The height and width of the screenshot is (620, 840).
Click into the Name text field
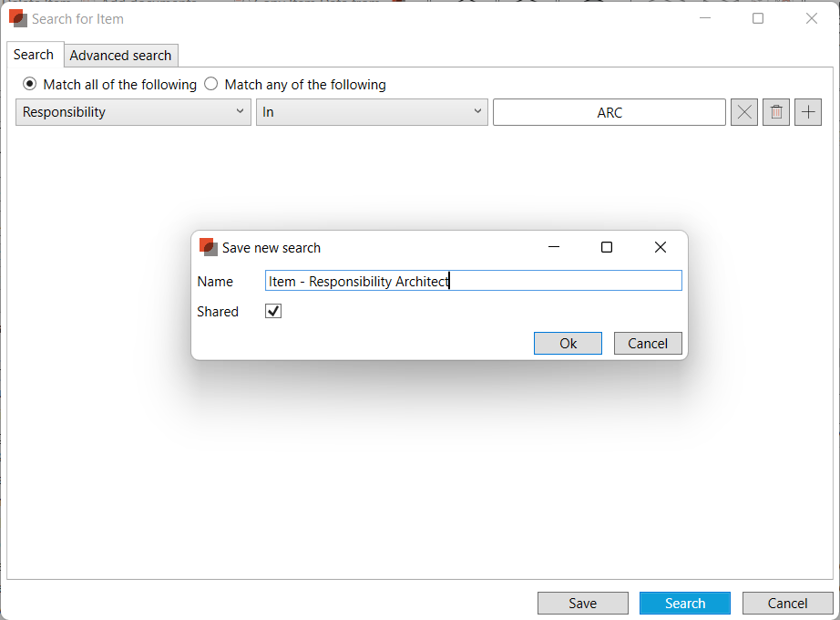tap(473, 281)
